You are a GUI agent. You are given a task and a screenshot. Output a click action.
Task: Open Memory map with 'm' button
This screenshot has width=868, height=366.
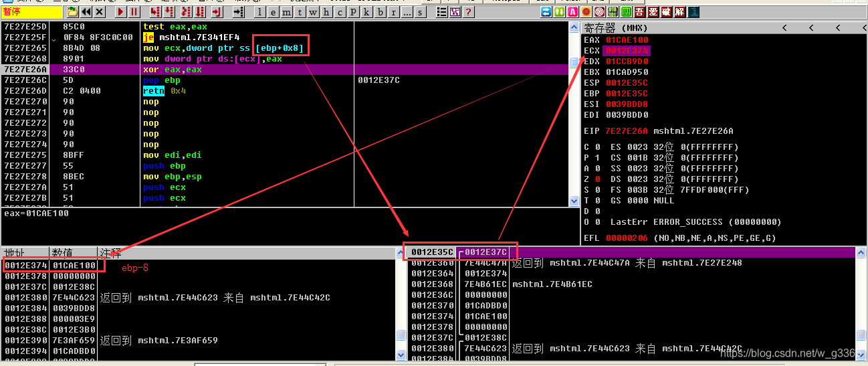pos(286,12)
